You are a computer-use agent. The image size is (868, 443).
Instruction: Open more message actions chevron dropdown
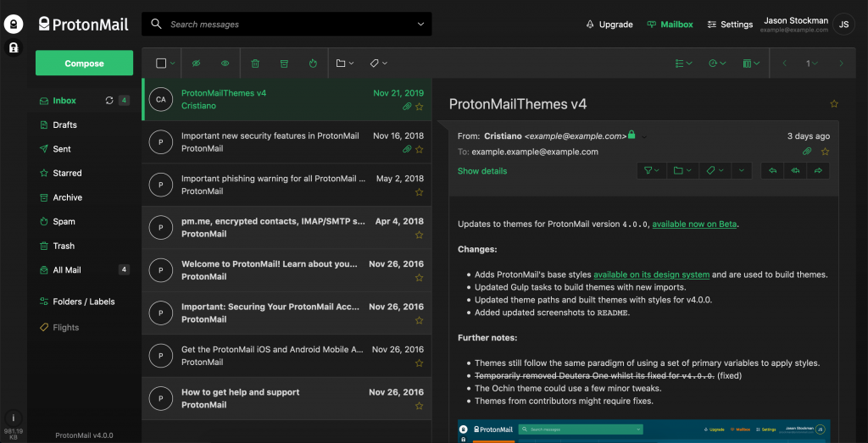point(741,171)
